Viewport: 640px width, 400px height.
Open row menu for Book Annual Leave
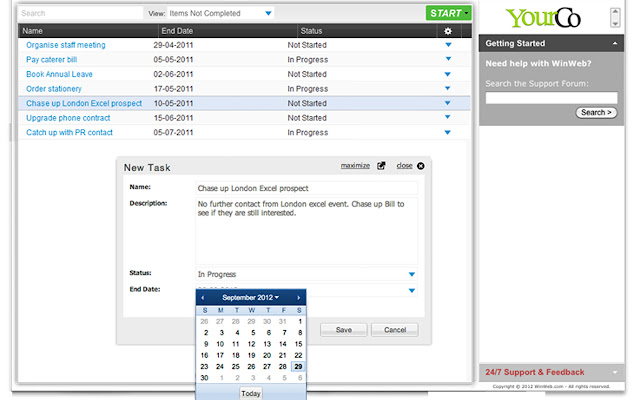pos(448,74)
